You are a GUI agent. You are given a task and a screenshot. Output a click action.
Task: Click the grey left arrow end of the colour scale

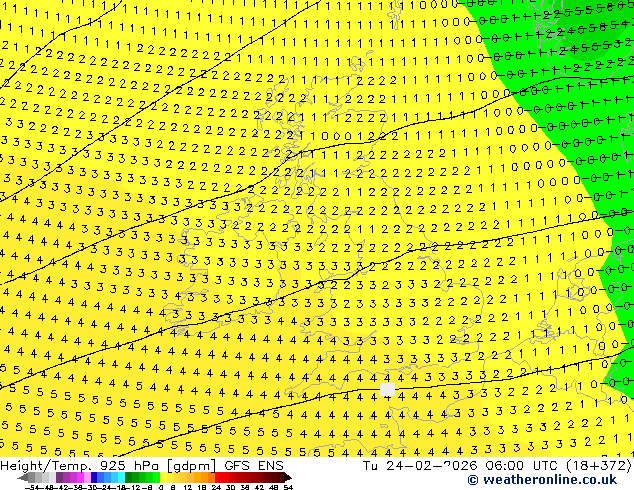(22, 478)
